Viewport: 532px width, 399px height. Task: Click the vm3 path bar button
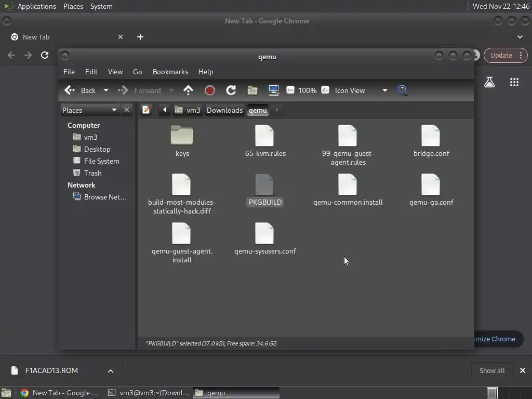pos(188,110)
